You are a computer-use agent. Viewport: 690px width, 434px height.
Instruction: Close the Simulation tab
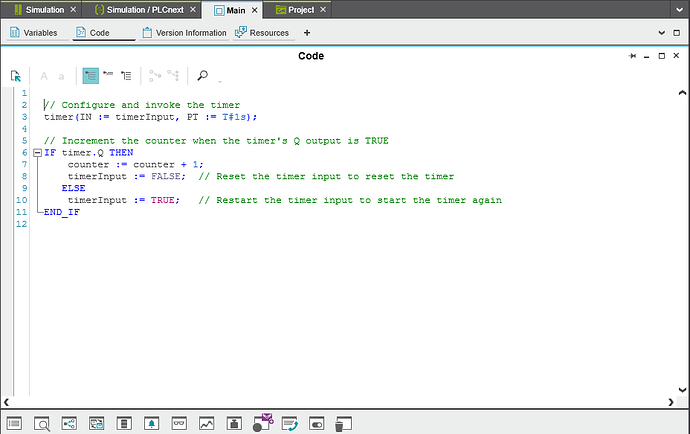[x=73, y=9]
